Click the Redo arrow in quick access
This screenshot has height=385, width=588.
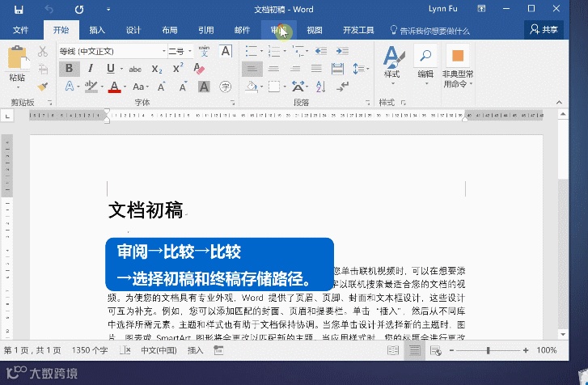click(79, 10)
